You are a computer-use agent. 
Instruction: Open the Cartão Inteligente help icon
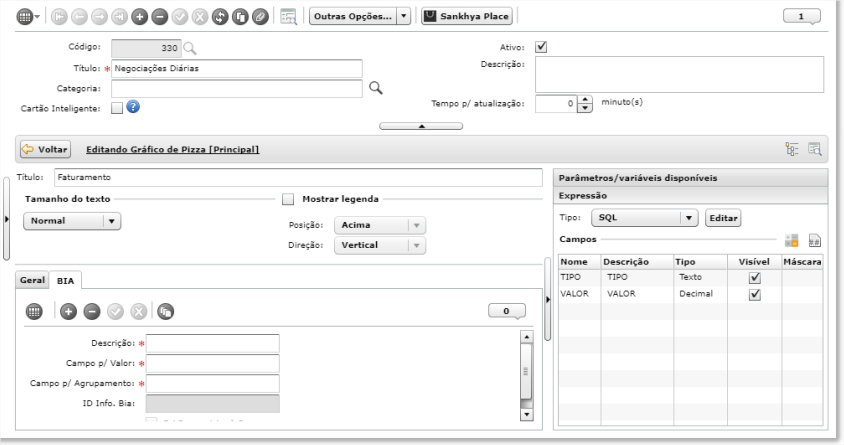pyautogui.click(x=133, y=107)
